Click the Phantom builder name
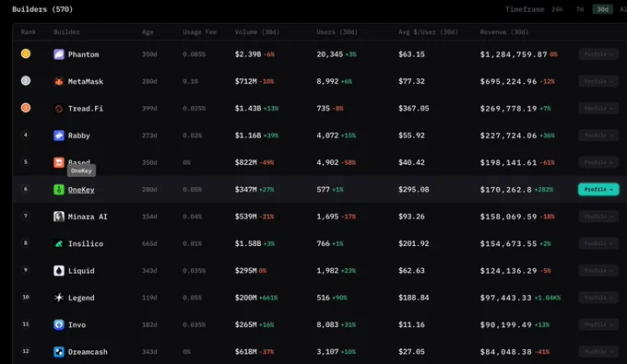 tap(84, 54)
